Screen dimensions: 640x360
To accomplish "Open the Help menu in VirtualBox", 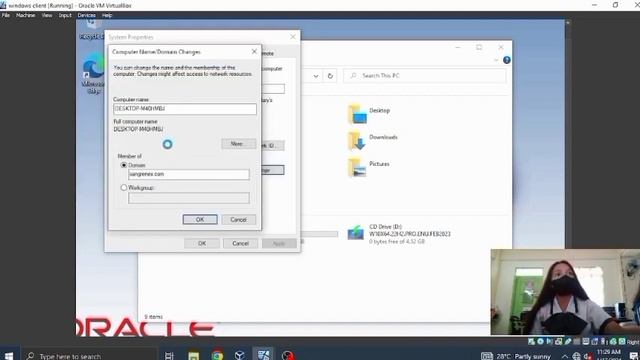I will [x=107, y=15].
